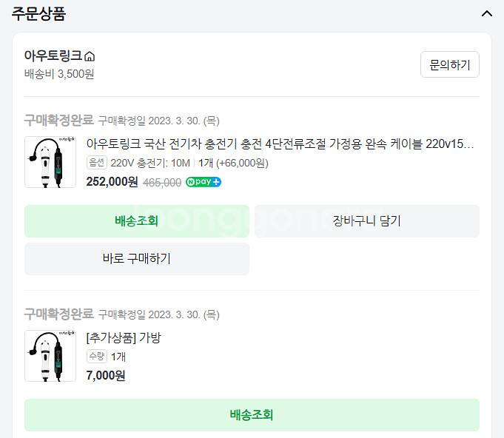
Task: Track delivery for the charger with 배송조회
Action: click(137, 221)
